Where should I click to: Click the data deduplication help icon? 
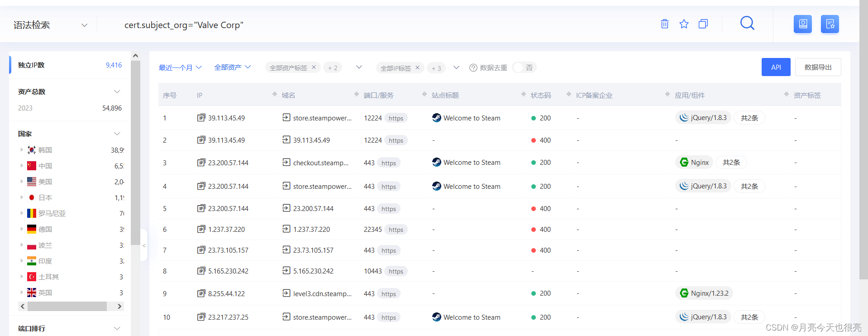pyautogui.click(x=473, y=67)
